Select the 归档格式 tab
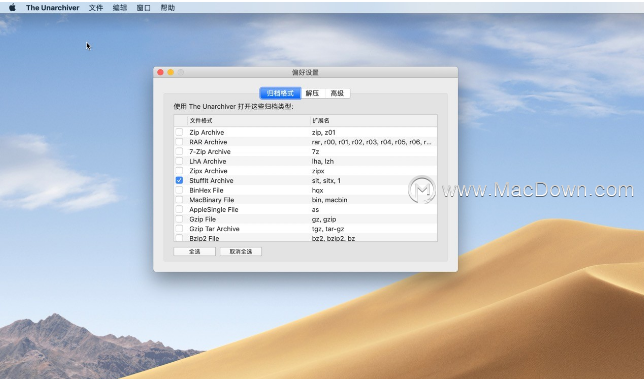 [280, 93]
